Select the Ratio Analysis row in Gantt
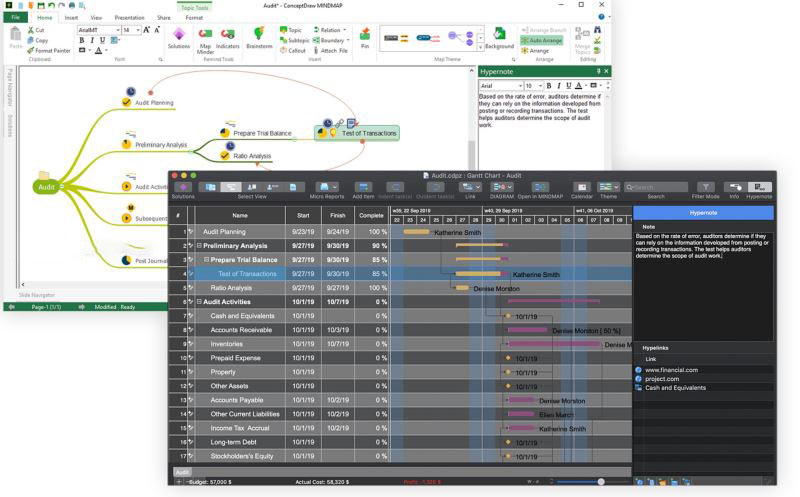800x497 pixels. click(401, 288)
